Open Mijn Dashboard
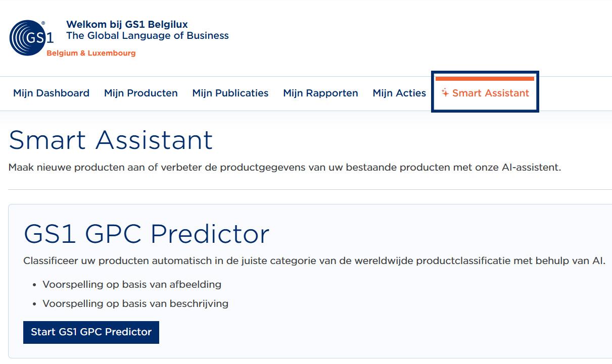Image resolution: width=612 pixels, height=364 pixels. click(51, 93)
